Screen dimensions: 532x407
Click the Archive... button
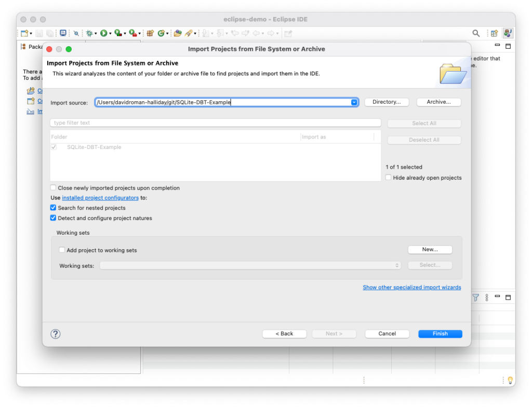(438, 102)
